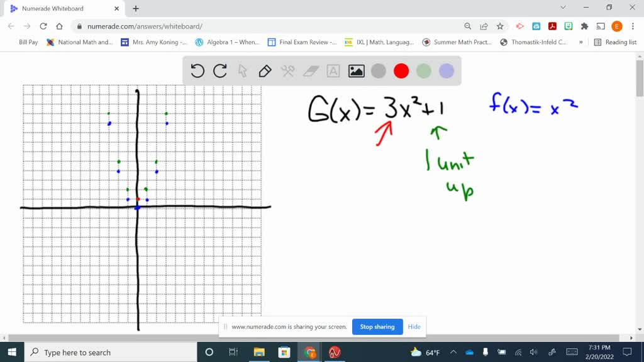Pick the red pen color swatch
Screen dimensions: 644x362
tap(401, 71)
